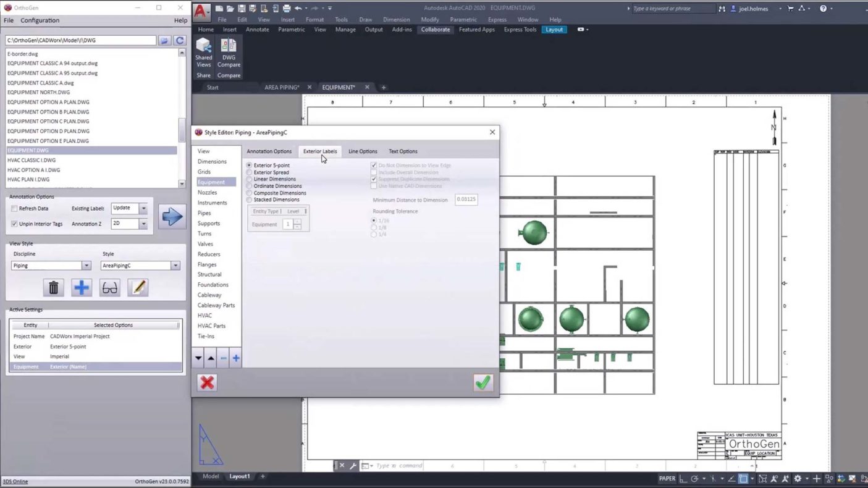
Task: Select the Exterior Spread radio option
Action: coord(250,172)
